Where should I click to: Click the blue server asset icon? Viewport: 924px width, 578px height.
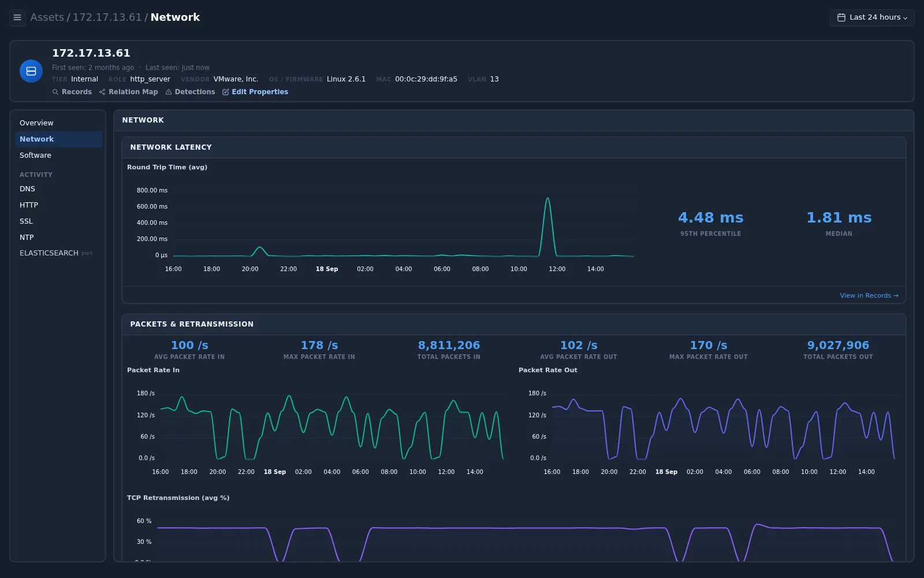31,71
